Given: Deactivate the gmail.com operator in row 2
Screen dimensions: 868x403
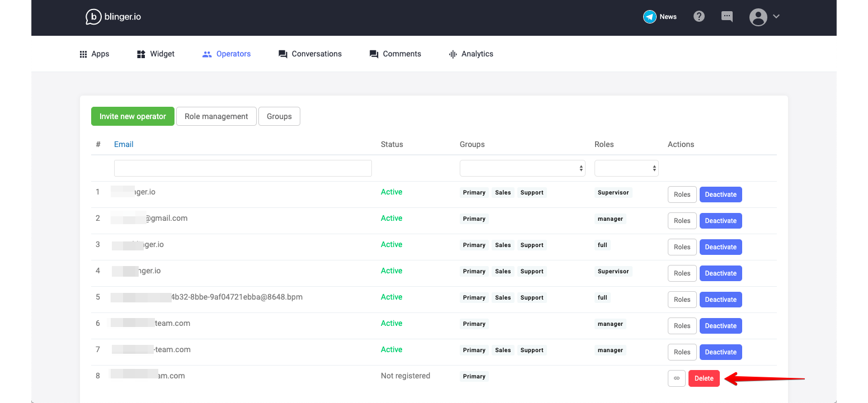Looking at the screenshot, I should coord(721,221).
